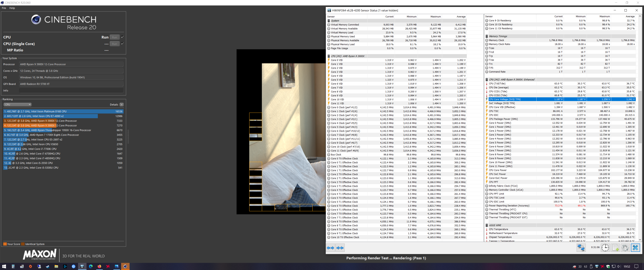Open HWiNFO sensor settings gear icon

625,248
